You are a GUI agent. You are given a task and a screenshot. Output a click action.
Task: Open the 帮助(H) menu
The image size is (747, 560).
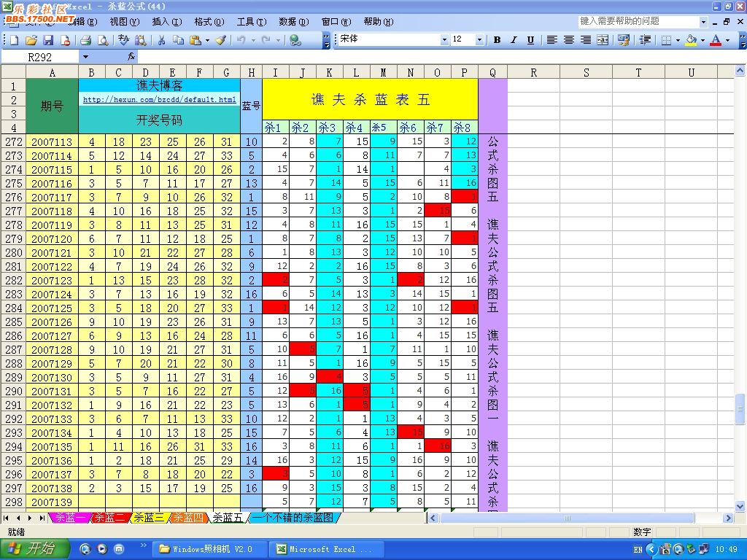(379, 21)
